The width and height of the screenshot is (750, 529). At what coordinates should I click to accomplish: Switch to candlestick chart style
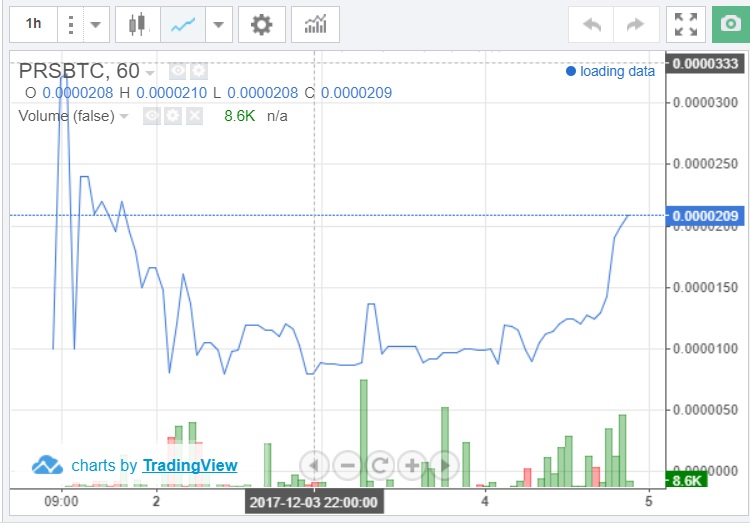coord(138,24)
